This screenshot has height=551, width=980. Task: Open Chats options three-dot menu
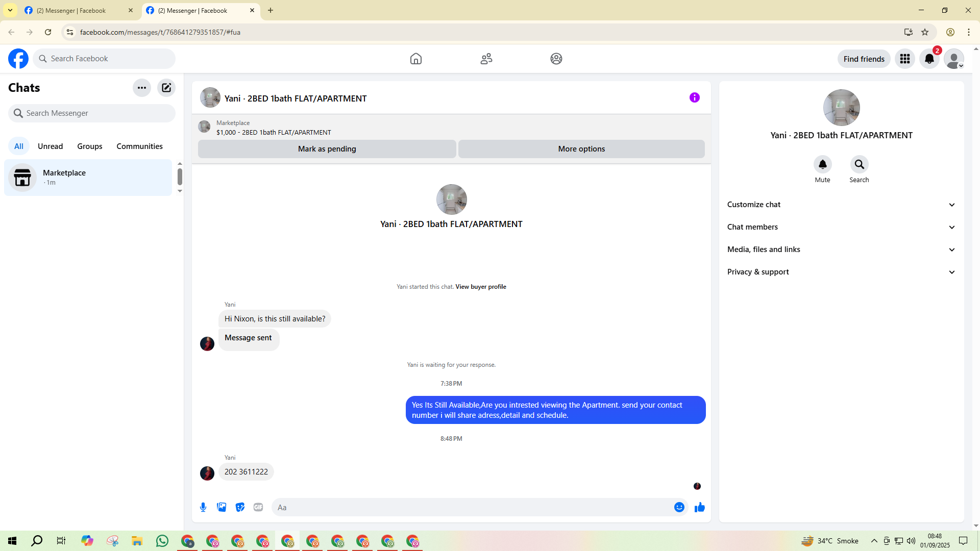click(x=142, y=88)
